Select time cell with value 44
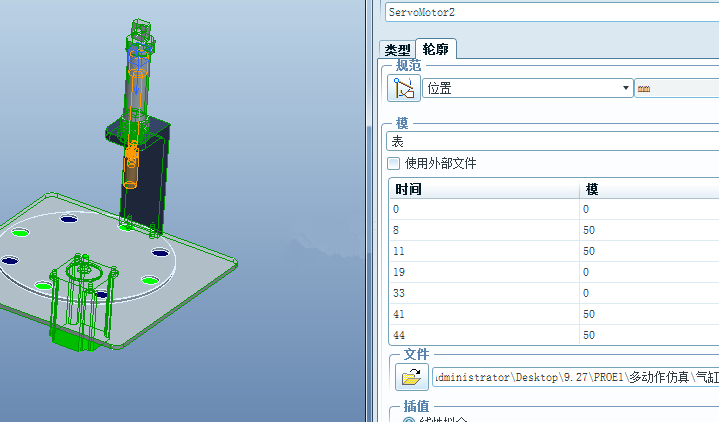The image size is (719, 422). 484,335
